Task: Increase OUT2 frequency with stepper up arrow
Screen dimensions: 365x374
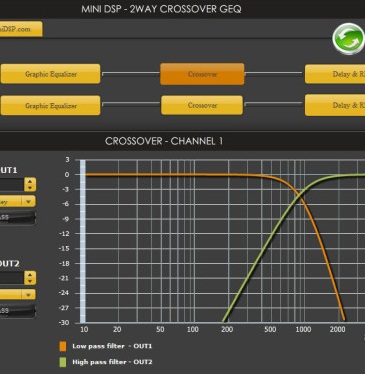Action: pyautogui.click(x=30, y=275)
